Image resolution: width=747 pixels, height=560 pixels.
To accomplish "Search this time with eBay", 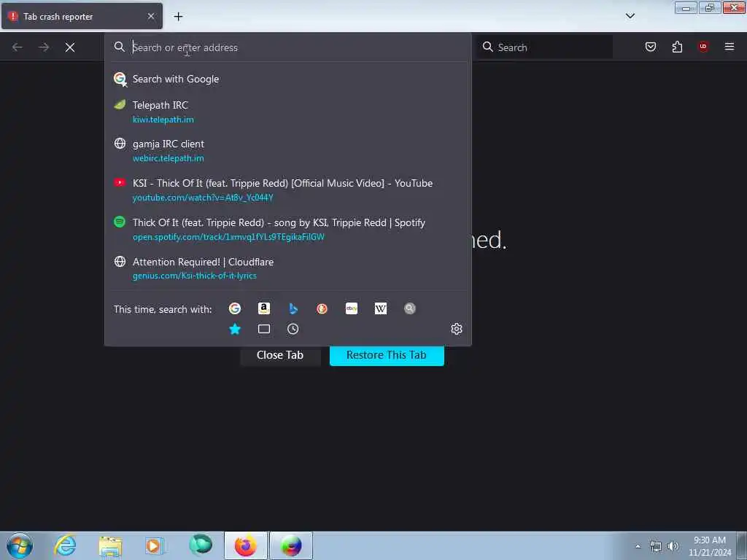I will [x=351, y=308].
